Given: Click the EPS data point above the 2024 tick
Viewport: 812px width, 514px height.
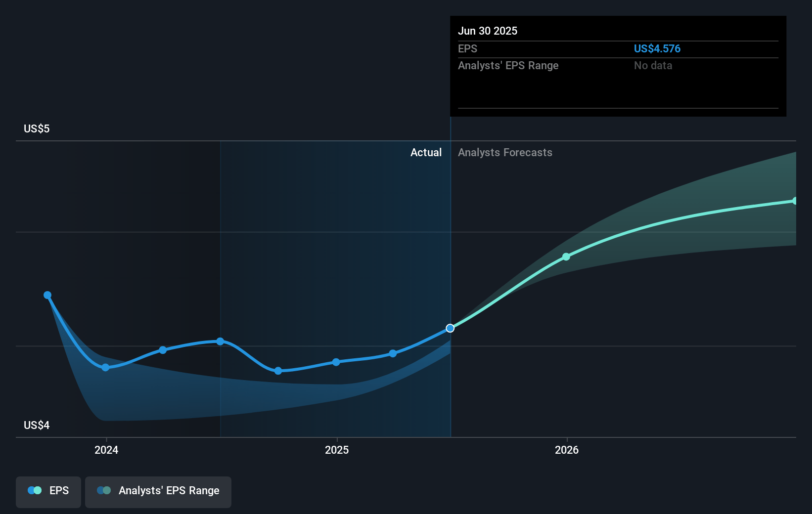Looking at the screenshot, I should coord(105,367).
